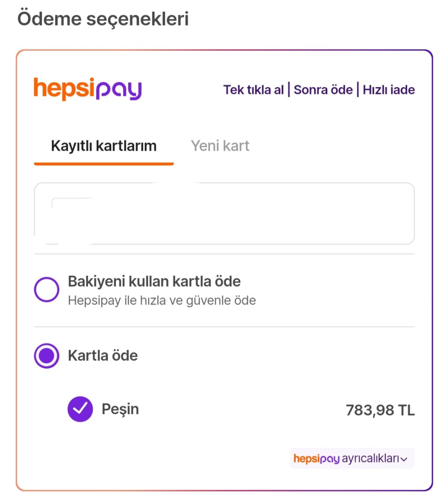
Task: Select the "Kartla öde" radio button
Action: 46,356
